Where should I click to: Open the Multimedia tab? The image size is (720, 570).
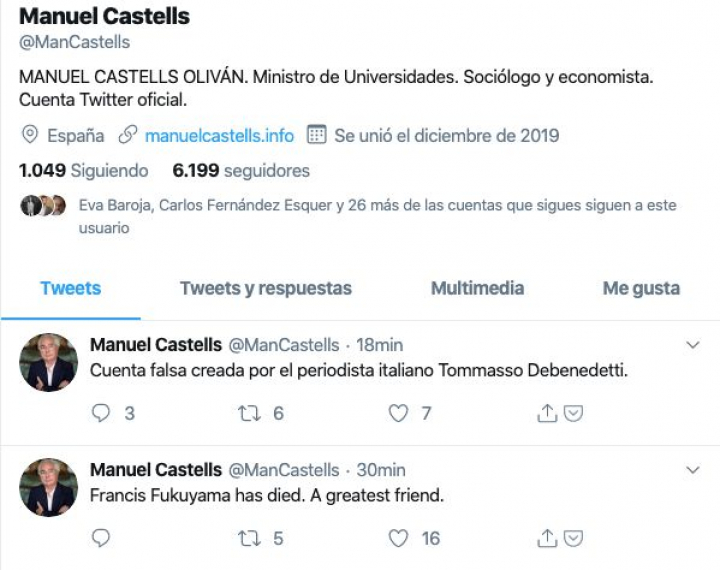[477, 289]
